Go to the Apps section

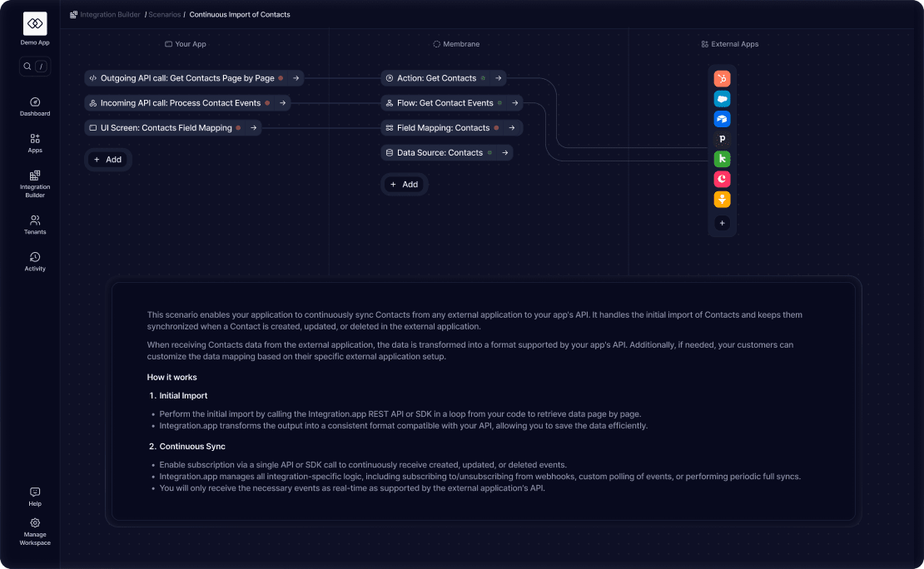tap(35, 143)
